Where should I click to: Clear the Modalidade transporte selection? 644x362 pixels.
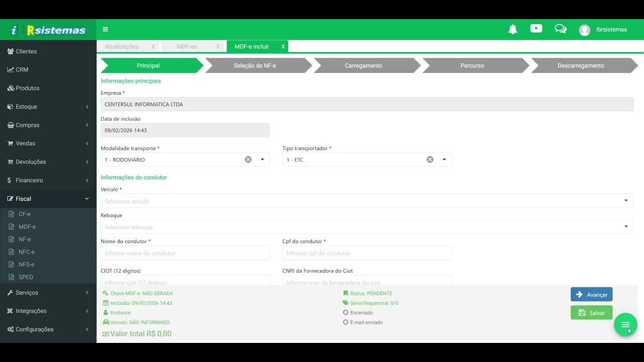pyautogui.click(x=248, y=159)
